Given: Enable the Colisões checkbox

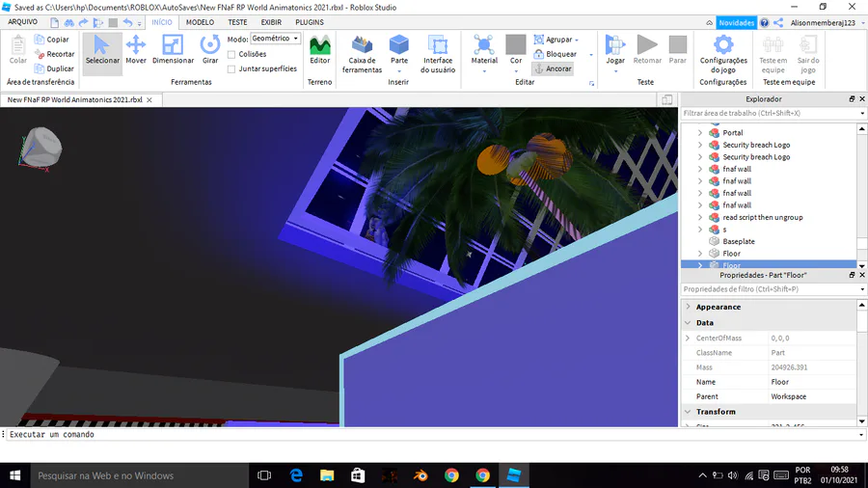Looking at the screenshot, I should (x=231, y=54).
